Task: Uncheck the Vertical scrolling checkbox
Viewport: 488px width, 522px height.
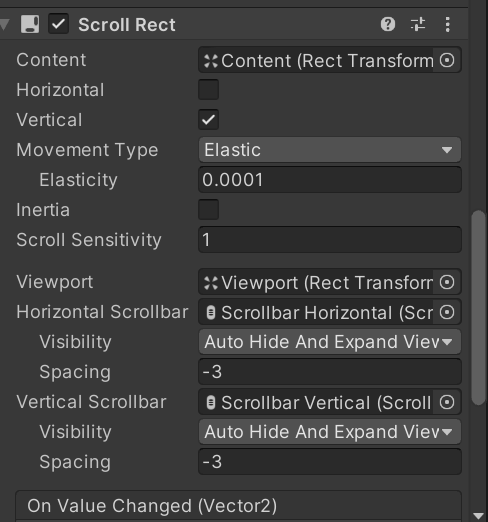Action: [208, 119]
